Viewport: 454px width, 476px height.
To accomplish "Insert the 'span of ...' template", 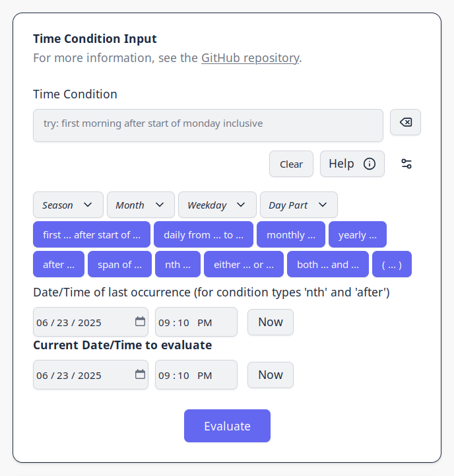I will [119, 264].
